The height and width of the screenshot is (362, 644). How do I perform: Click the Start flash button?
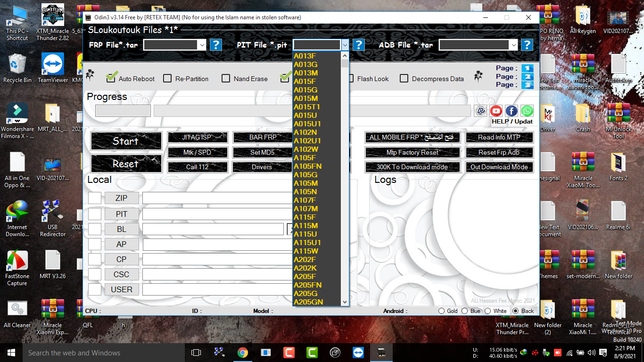click(x=125, y=141)
